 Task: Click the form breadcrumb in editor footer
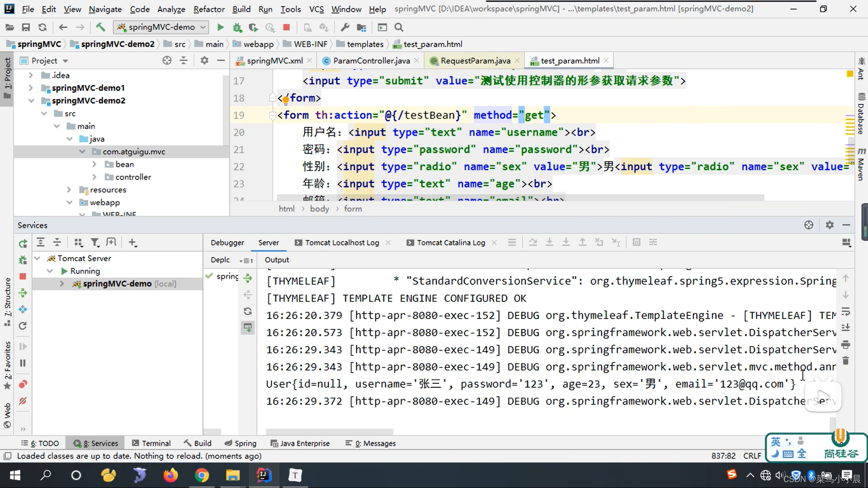tap(353, 209)
